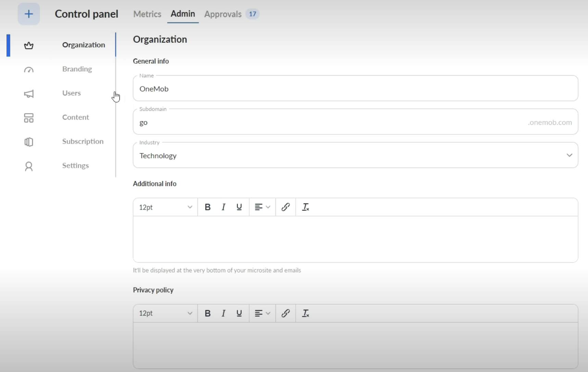Open font size dropdown in Additional info
This screenshot has width=588, height=372.
166,207
